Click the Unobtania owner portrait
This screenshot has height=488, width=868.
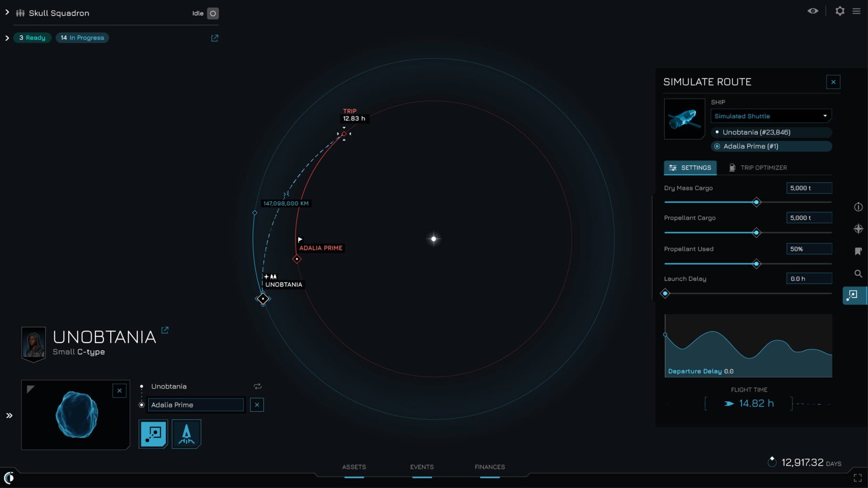(33, 343)
